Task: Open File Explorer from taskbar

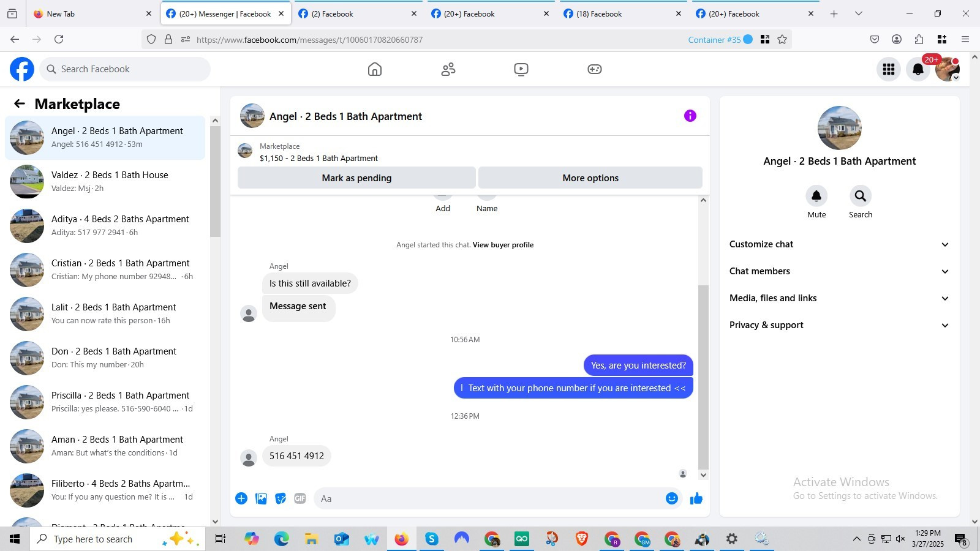Action: pos(311,539)
